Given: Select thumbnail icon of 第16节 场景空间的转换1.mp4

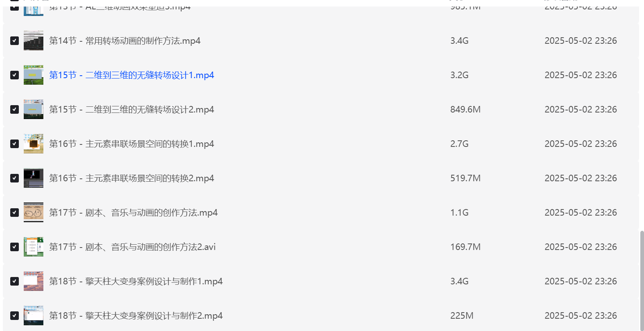Looking at the screenshot, I should coord(34,144).
